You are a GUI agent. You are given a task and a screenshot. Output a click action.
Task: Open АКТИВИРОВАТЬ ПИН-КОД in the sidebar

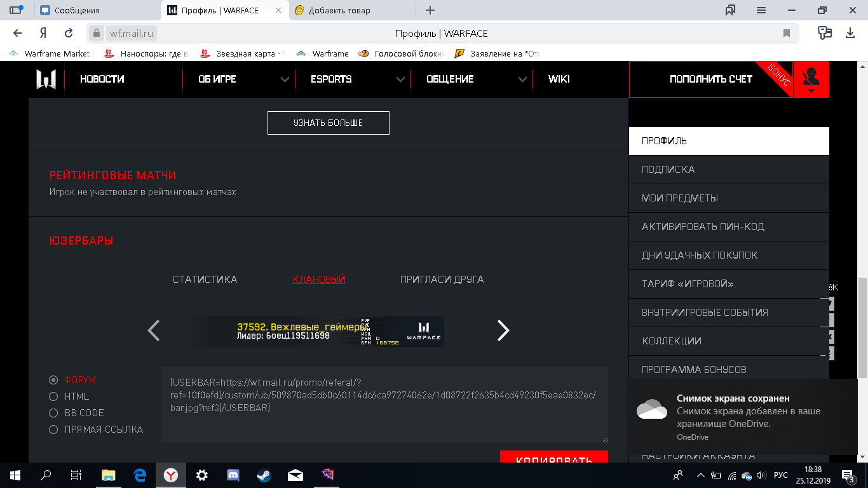point(729,227)
